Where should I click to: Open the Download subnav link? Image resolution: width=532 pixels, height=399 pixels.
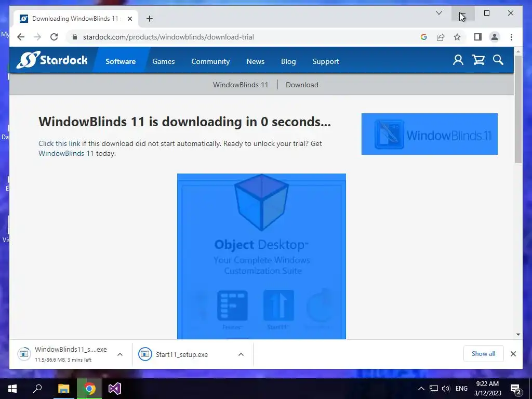pos(302,85)
